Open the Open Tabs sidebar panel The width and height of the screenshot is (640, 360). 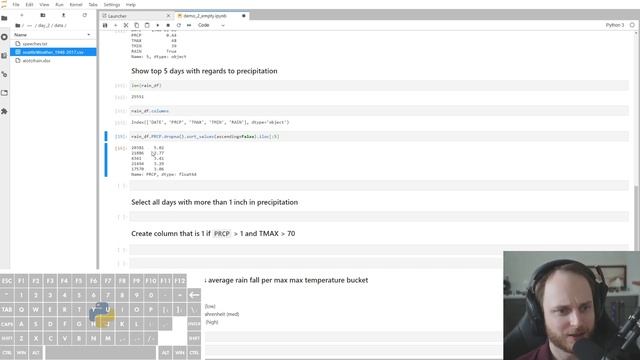4,93
